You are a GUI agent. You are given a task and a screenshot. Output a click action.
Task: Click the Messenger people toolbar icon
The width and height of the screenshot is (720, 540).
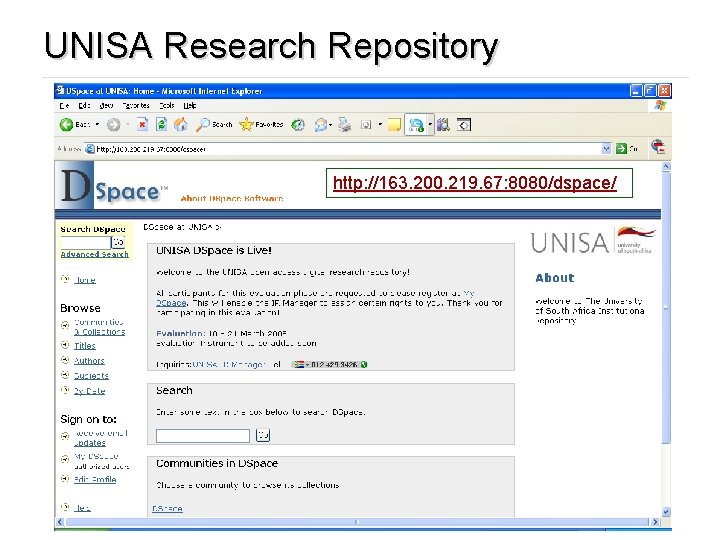[416, 125]
